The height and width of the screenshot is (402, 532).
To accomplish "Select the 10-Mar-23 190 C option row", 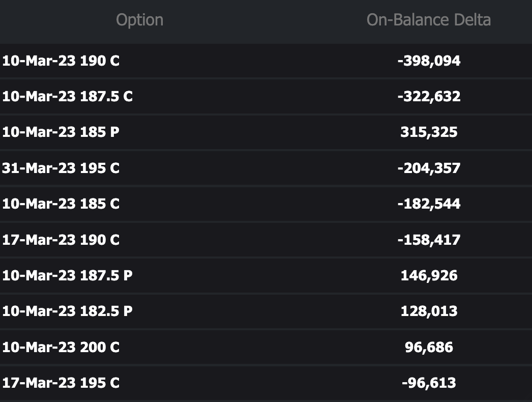I will (x=61, y=61).
